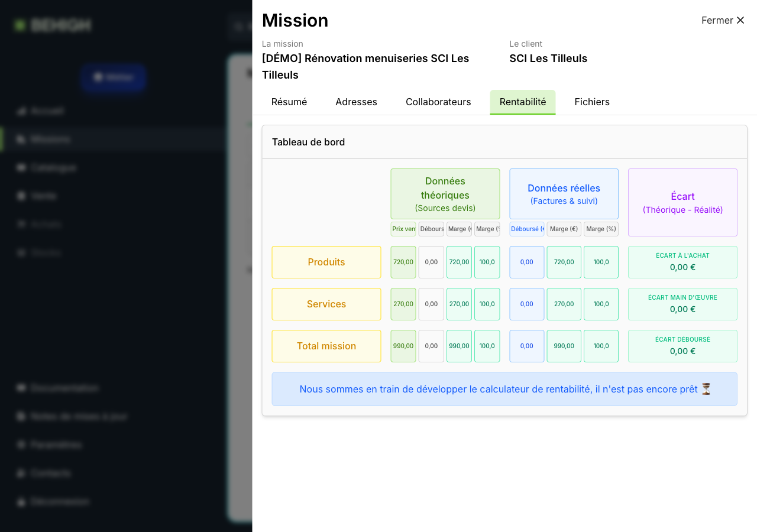Select the 'Total mission' row label
Viewport: 757px width, 532px height.
point(326,346)
